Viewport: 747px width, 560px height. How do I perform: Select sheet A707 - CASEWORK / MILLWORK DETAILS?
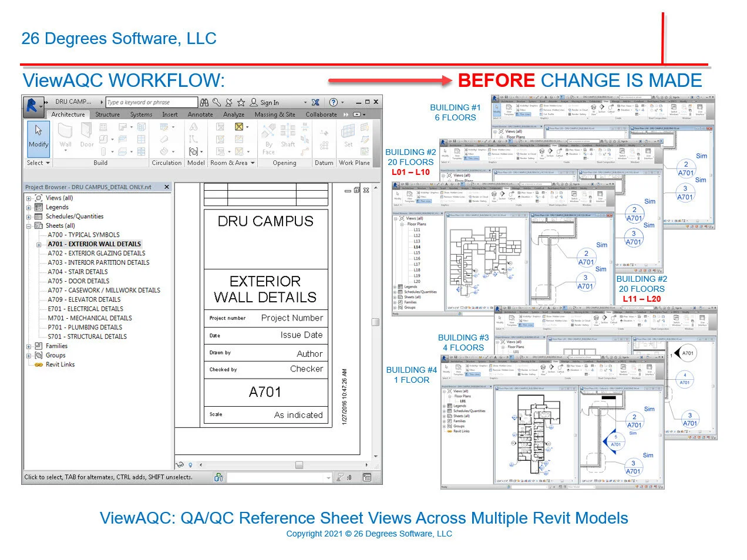click(104, 291)
